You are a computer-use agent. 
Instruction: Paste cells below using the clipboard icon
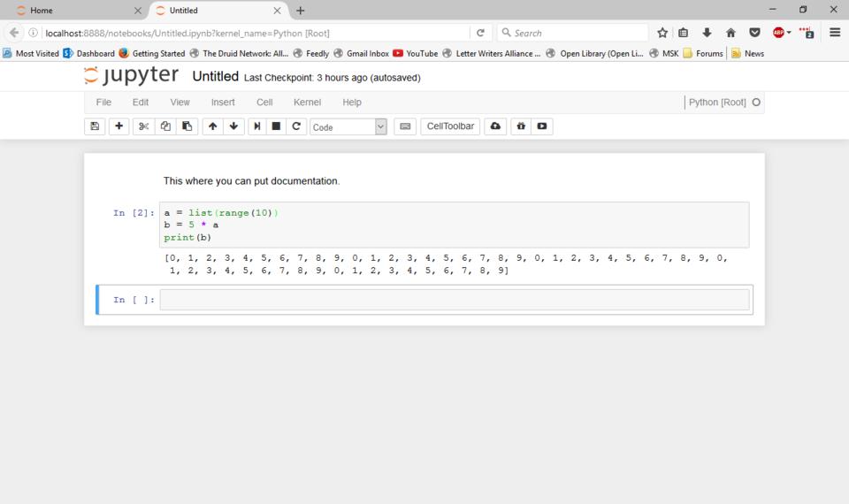[x=187, y=126]
